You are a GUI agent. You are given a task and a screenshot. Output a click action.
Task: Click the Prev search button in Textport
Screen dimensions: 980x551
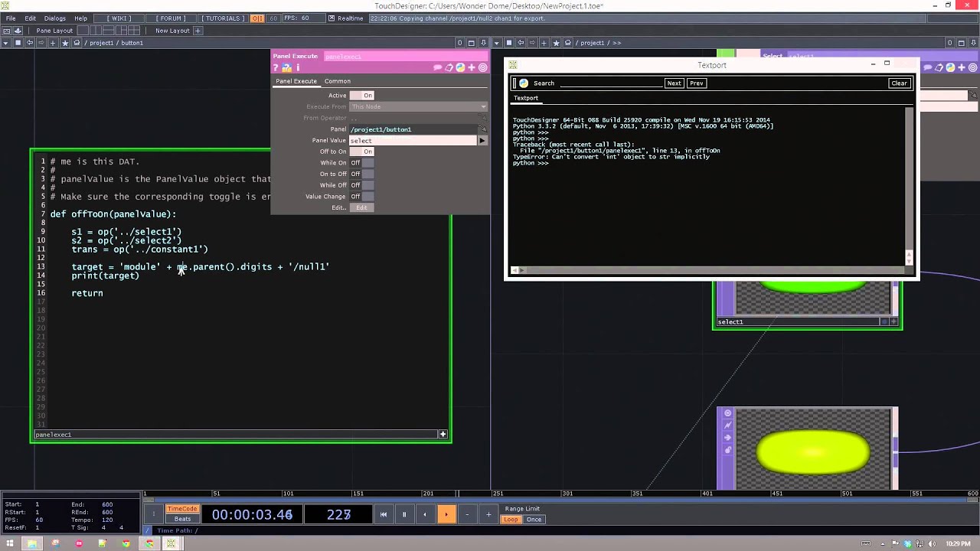pyautogui.click(x=696, y=83)
